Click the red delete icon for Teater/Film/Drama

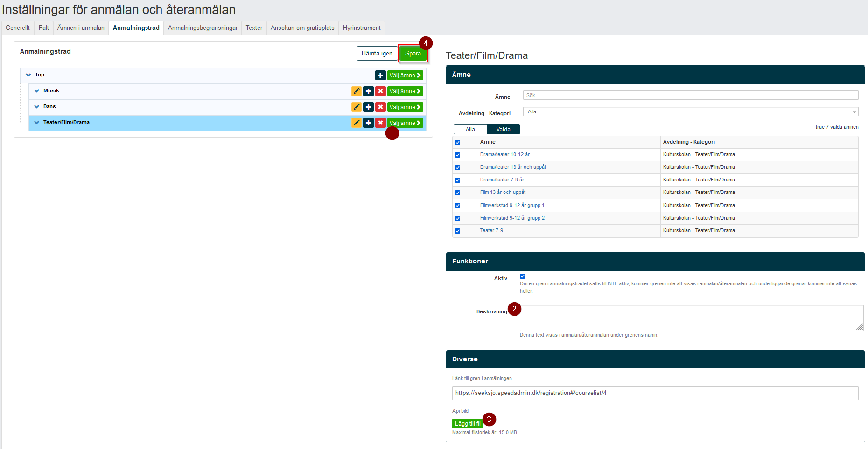tap(380, 123)
